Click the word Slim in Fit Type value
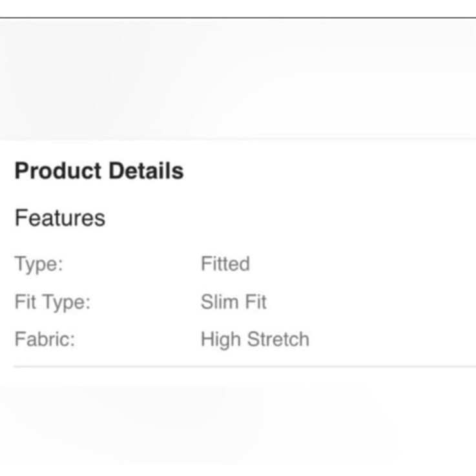The height and width of the screenshot is (476, 476). (220, 302)
